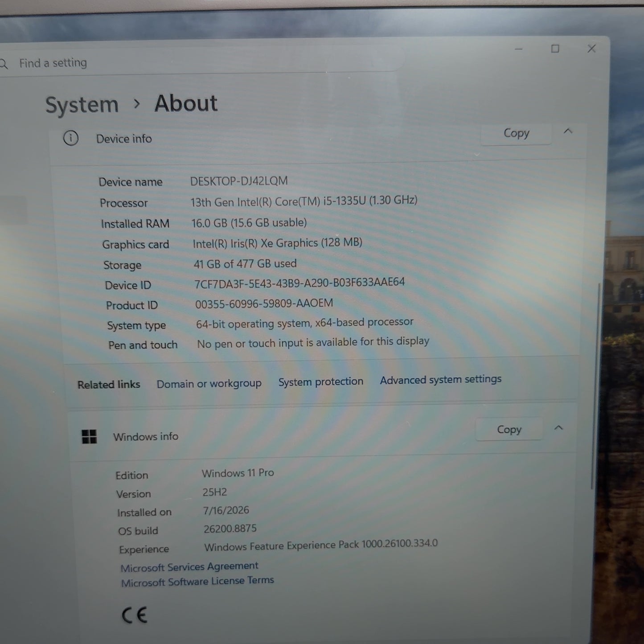Select processor text i5-1335U value
This screenshot has height=644, width=644.
click(304, 201)
